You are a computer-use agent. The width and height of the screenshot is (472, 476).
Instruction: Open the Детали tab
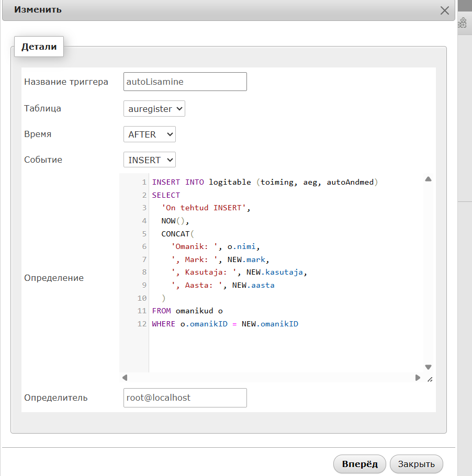[39, 47]
